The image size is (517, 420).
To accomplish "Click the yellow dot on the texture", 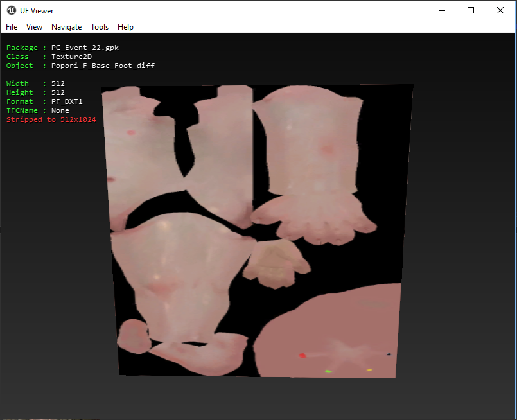I will point(369,370).
